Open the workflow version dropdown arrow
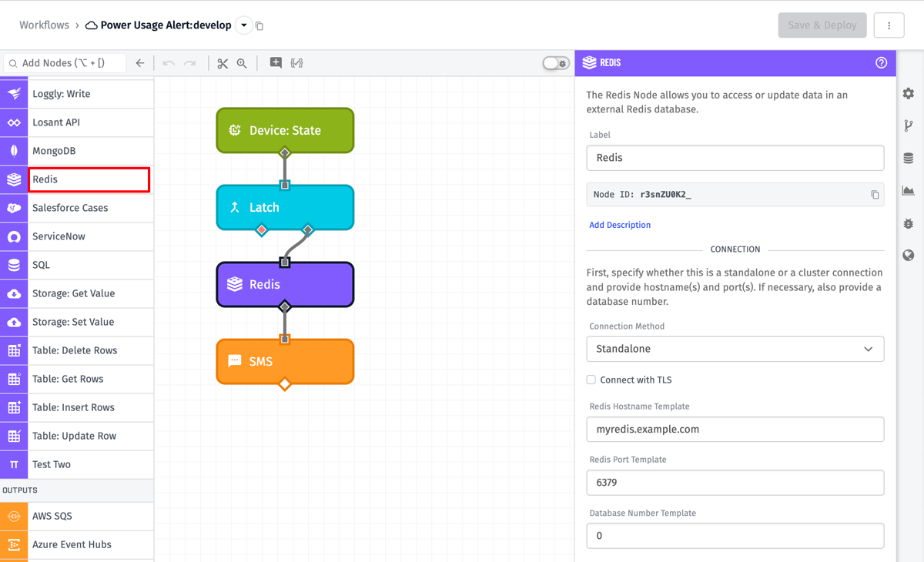The image size is (924, 562). pos(244,25)
